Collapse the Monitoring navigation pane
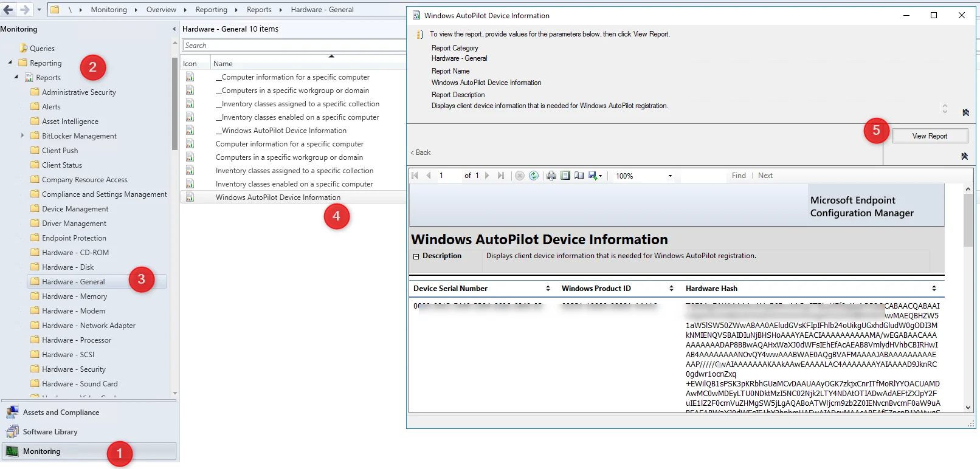980x469 pixels. pos(174,29)
